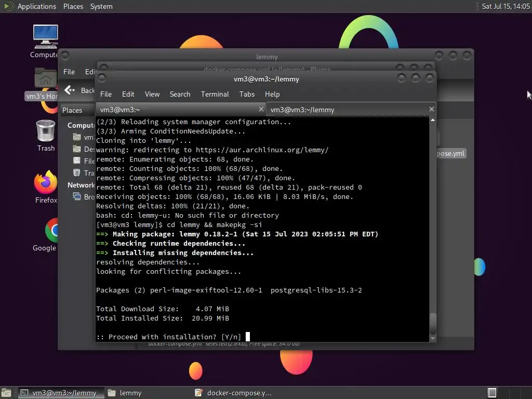Close the vm3@vm3:~ terminal tab

point(261,109)
